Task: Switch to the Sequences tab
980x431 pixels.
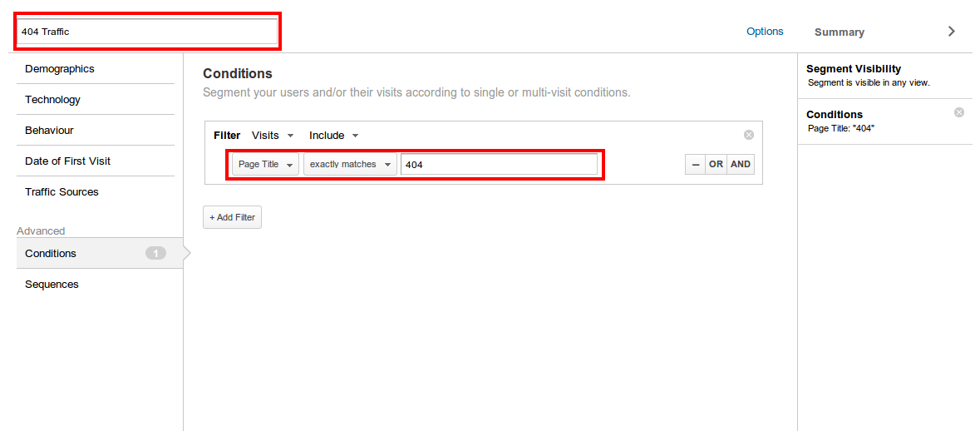Action: [x=52, y=285]
